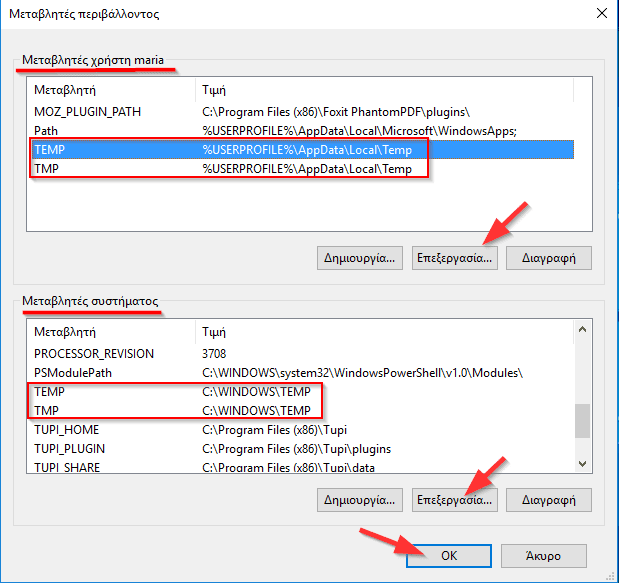The image size is (619, 583).
Task: Click scroll down arrow in system variables list
Action: (x=582, y=463)
